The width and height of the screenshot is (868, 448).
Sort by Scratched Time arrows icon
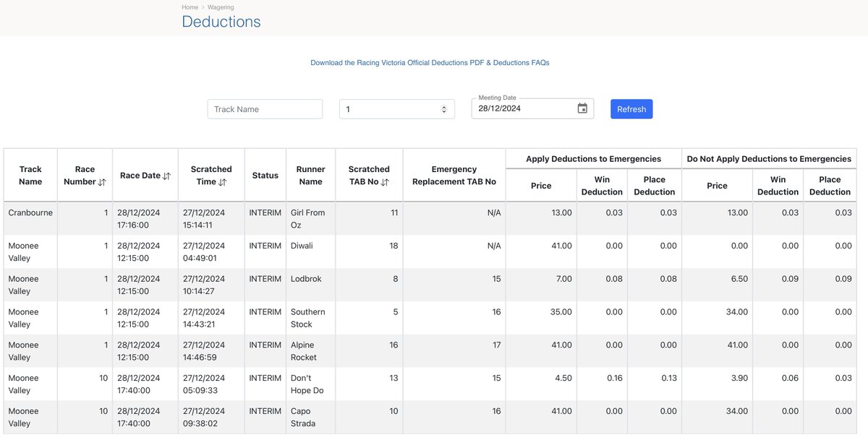(222, 182)
